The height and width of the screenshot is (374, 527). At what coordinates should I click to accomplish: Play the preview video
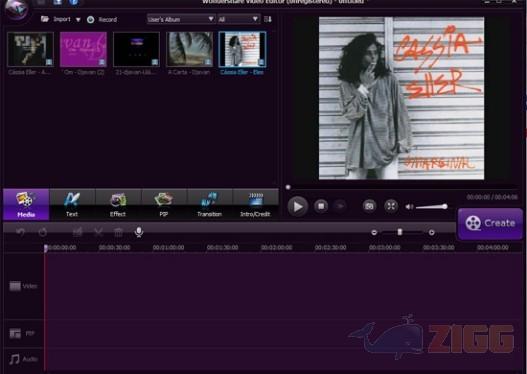point(297,206)
